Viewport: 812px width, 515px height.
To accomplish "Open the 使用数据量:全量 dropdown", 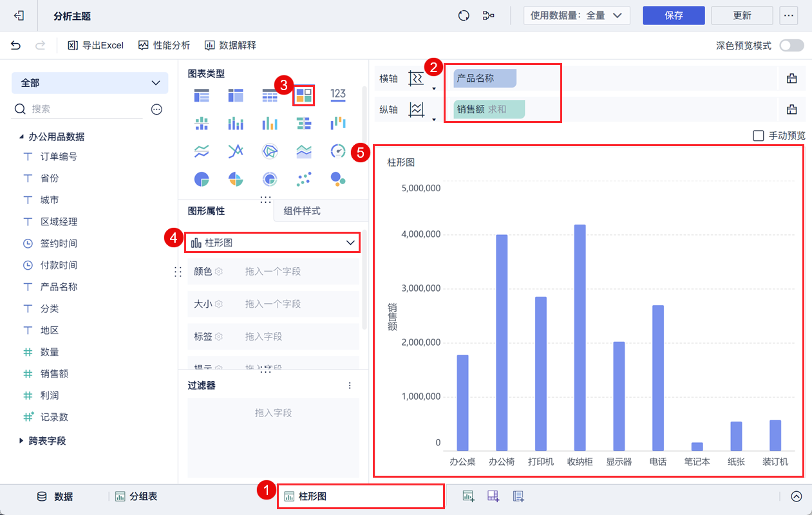I will point(577,15).
